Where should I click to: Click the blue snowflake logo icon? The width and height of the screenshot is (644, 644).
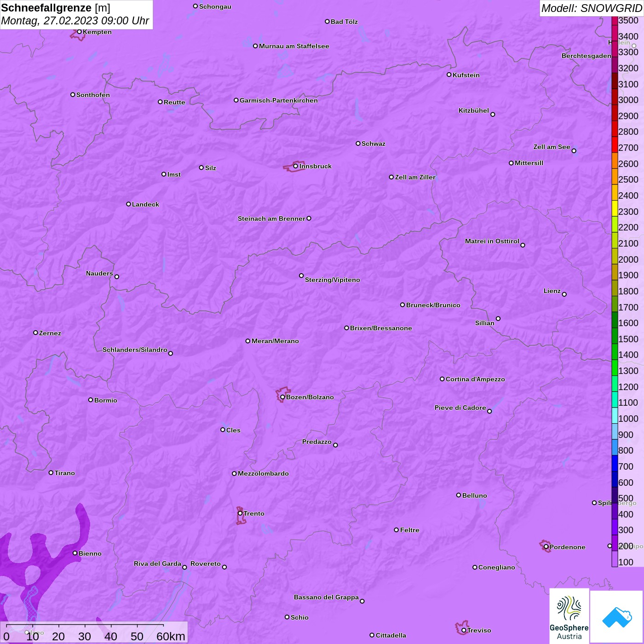coord(617,617)
